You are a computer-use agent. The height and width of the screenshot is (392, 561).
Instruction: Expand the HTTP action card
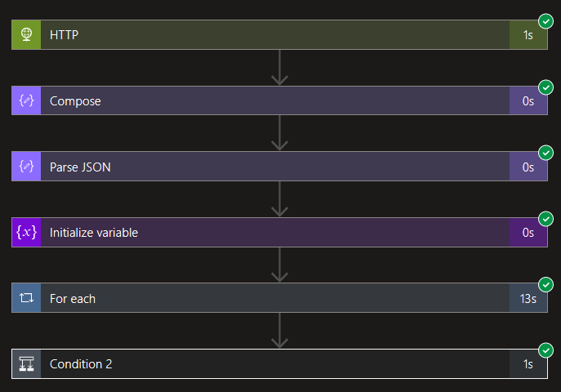pyautogui.click(x=279, y=34)
